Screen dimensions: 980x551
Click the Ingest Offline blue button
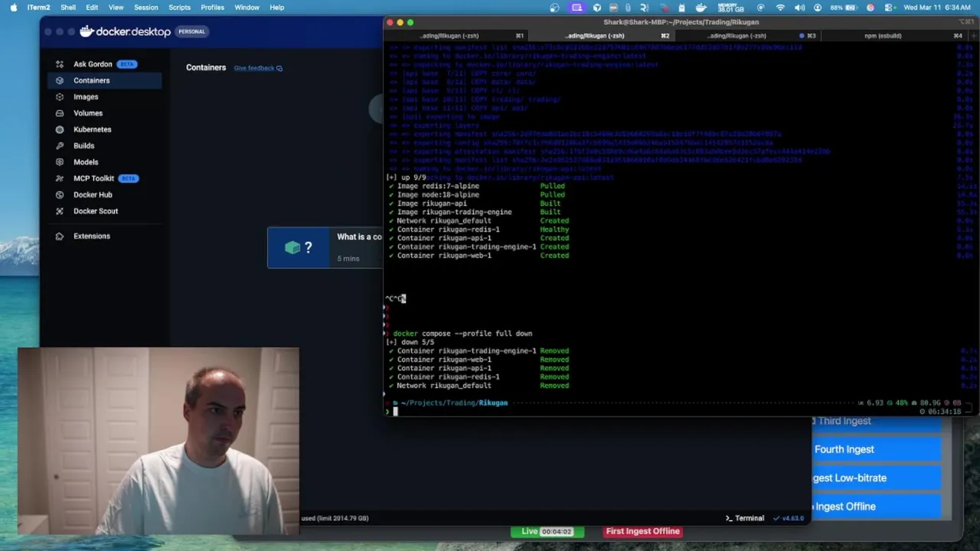point(877,506)
